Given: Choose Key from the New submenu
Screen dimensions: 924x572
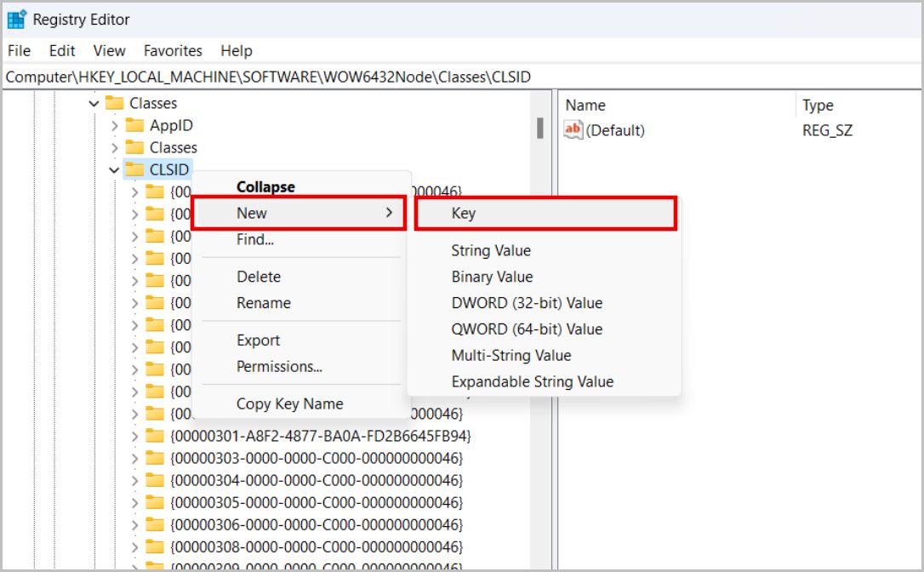Looking at the screenshot, I should click(x=464, y=214).
